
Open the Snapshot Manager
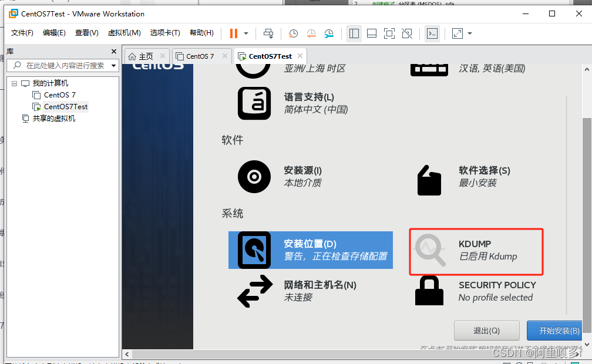pyautogui.click(x=328, y=33)
